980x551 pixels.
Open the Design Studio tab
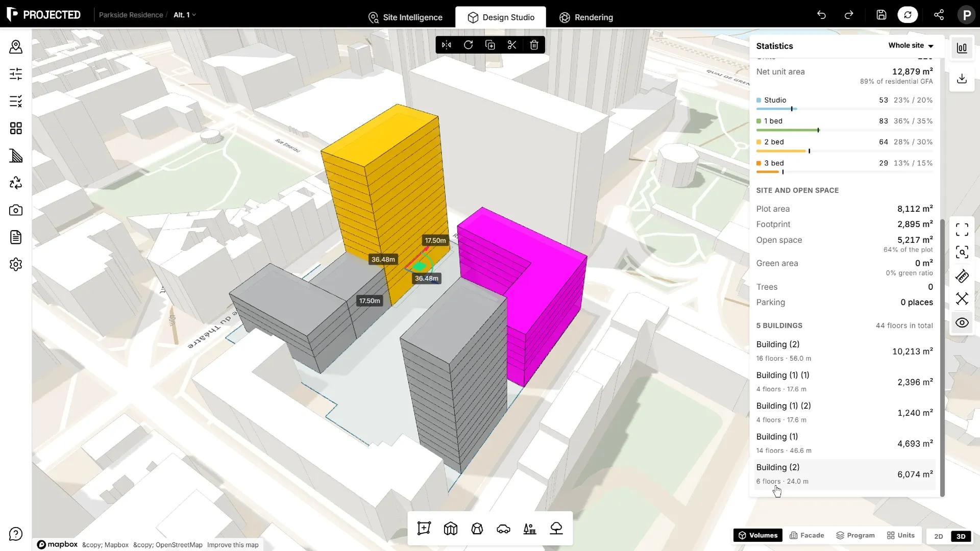[x=501, y=17]
